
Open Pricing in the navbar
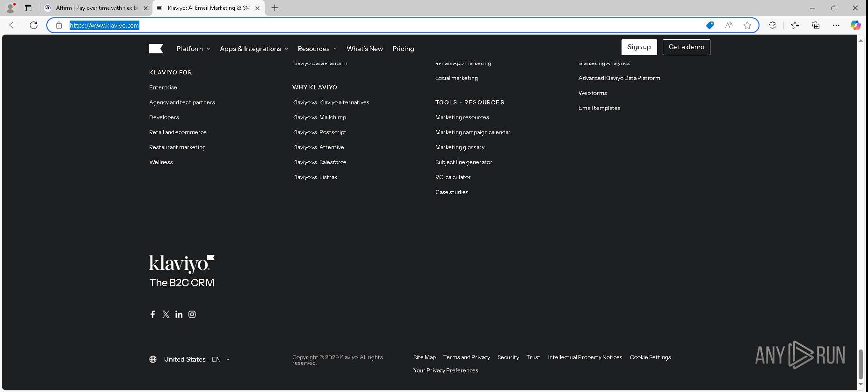403,49
